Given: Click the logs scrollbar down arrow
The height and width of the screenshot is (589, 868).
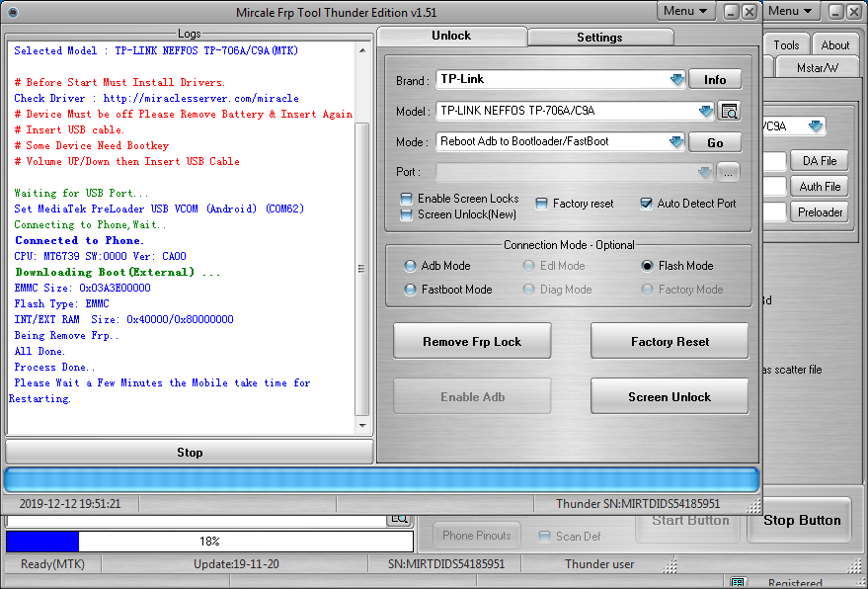Looking at the screenshot, I should 362,426.
